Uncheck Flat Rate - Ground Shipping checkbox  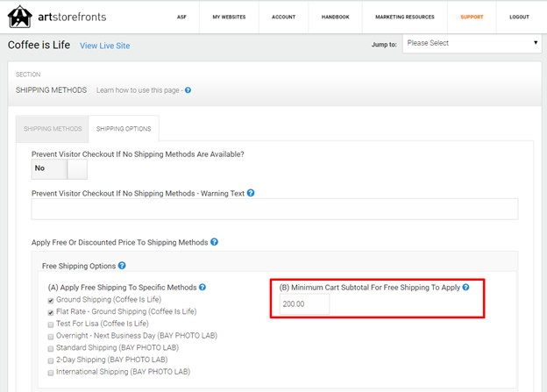pos(50,311)
